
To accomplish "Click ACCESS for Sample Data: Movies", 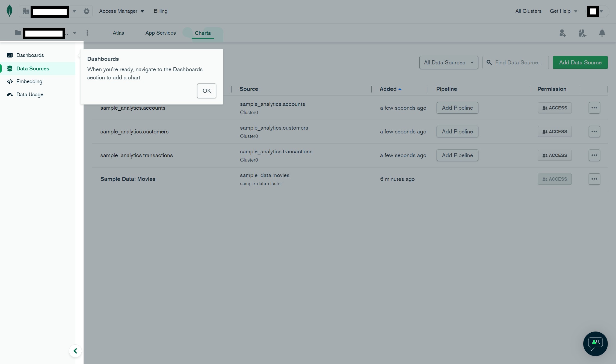I will pyautogui.click(x=555, y=179).
